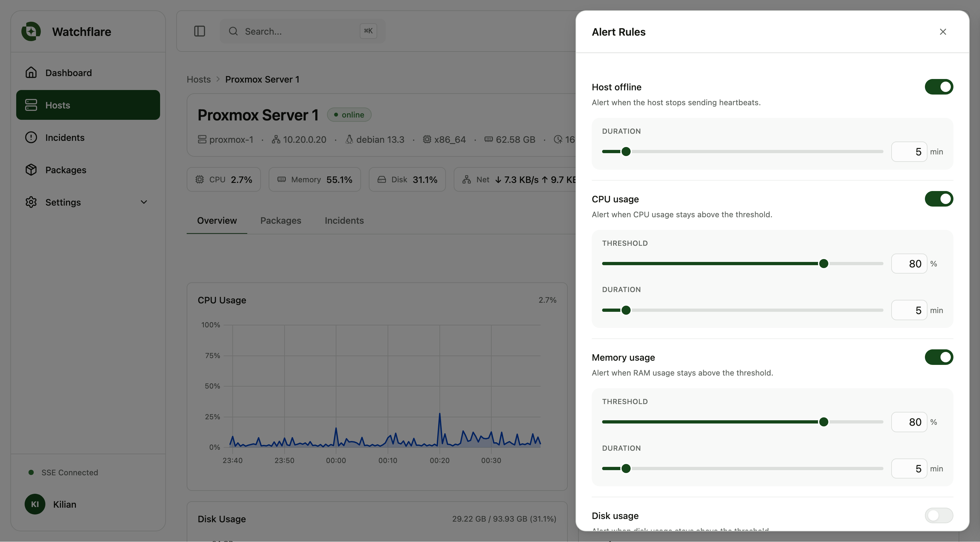Viewport: 980px width, 542px height.
Task: Click the "29.22 GB / 93.93 GB (31.1%)" text
Action: [x=504, y=519]
